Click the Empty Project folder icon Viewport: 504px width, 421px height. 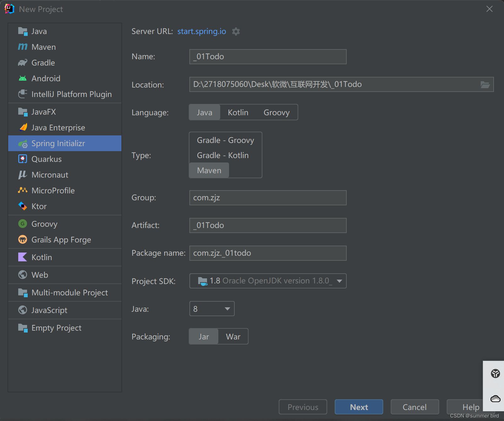pyautogui.click(x=23, y=328)
